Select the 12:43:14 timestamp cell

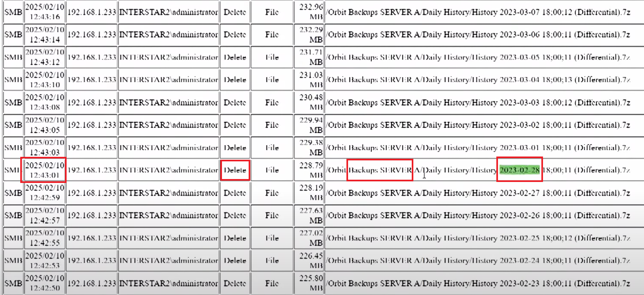point(45,34)
